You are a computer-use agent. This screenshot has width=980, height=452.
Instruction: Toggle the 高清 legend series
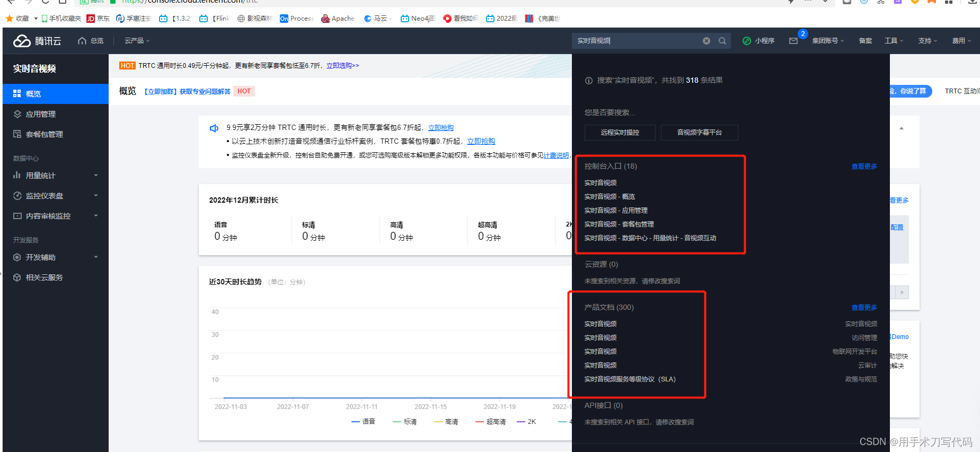click(446, 422)
